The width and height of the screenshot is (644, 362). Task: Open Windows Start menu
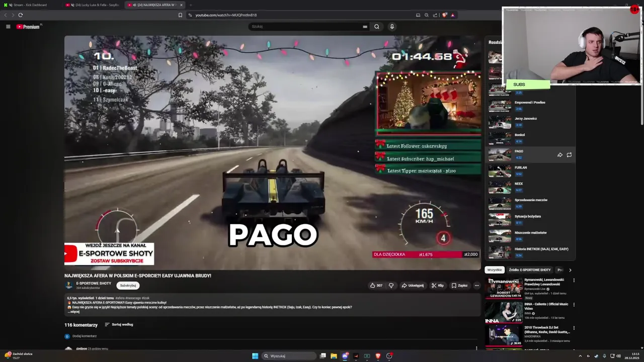point(255,356)
